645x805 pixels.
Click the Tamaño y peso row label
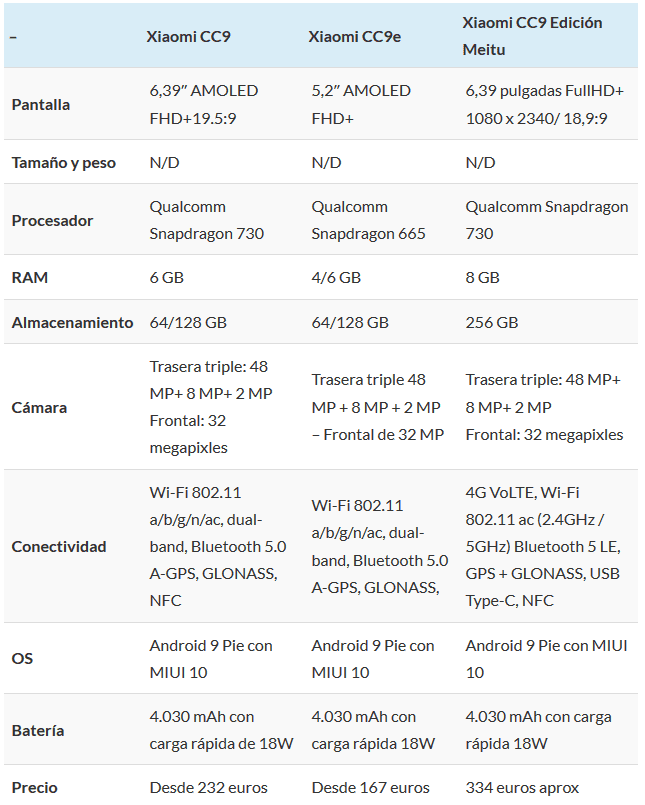pyautogui.click(x=64, y=163)
